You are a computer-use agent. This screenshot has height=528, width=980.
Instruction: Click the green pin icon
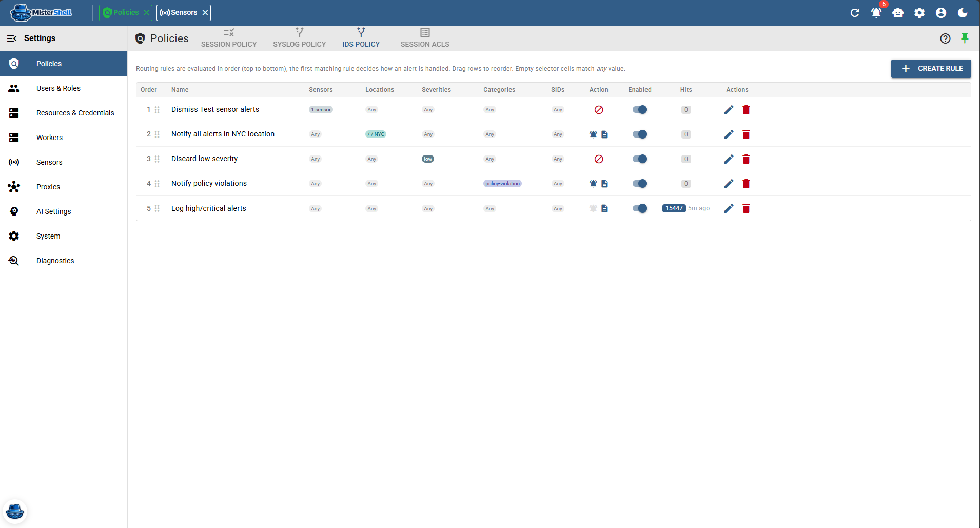pyautogui.click(x=965, y=38)
